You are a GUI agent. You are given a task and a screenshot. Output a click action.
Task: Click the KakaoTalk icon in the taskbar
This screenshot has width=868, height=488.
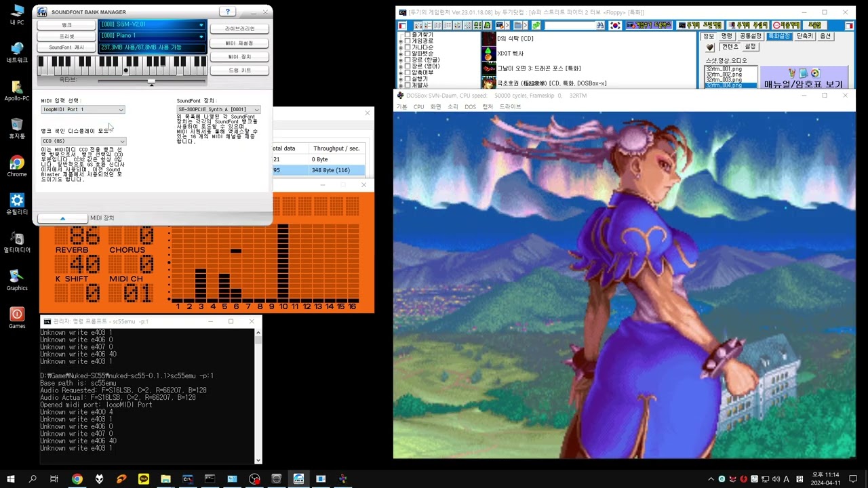(144, 479)
